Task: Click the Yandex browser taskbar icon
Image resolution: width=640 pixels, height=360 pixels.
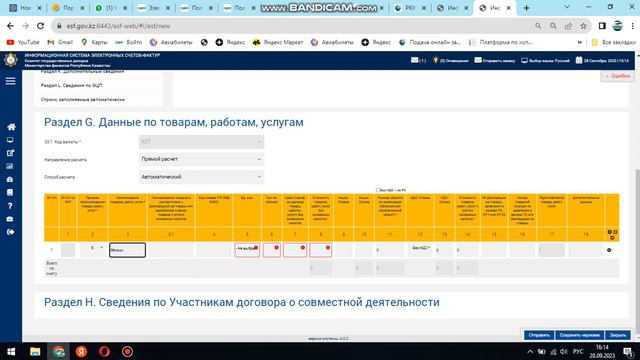Action: click(x=81, y=351)
